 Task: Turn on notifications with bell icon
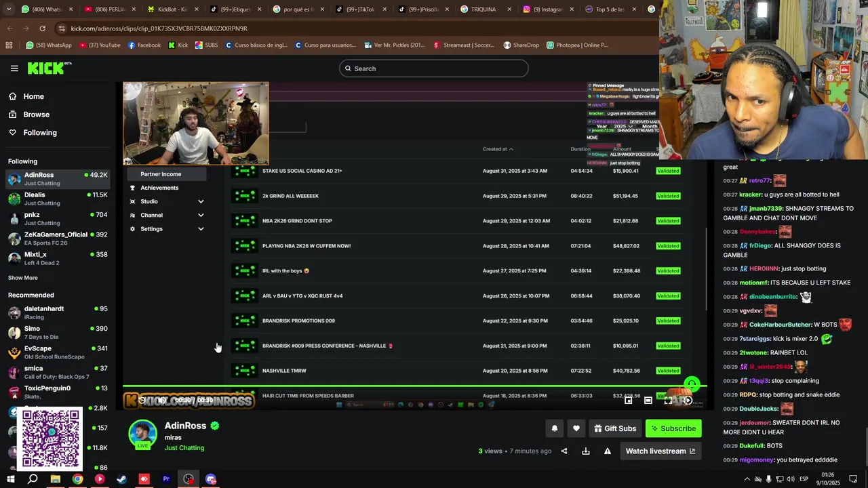coord(554,428)
